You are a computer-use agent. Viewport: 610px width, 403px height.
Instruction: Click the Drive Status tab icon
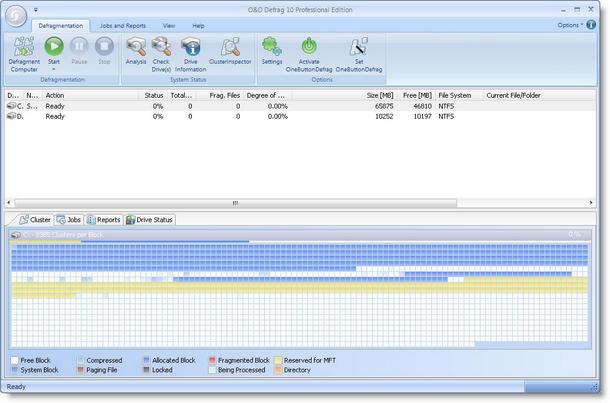click(130, 220)
